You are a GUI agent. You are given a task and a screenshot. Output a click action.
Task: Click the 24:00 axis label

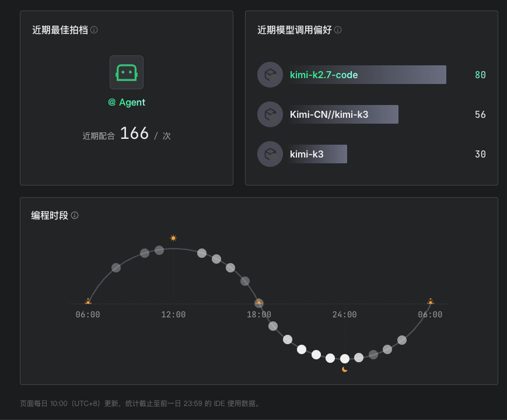pos(345,314)
